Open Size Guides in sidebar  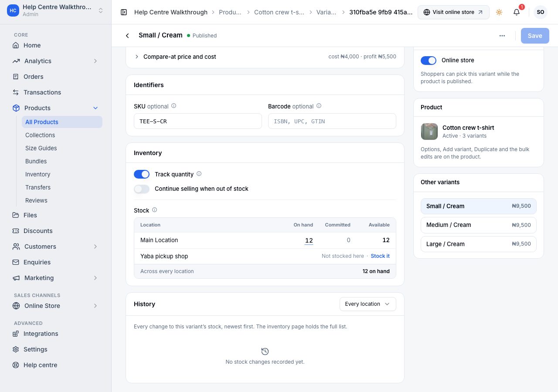[62, 148]
